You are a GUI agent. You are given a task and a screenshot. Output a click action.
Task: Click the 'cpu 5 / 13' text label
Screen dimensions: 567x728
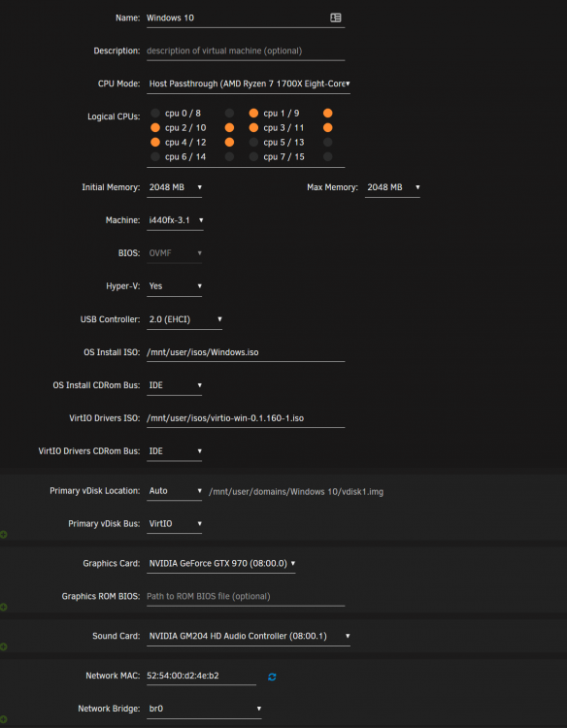tap(284, 142)
